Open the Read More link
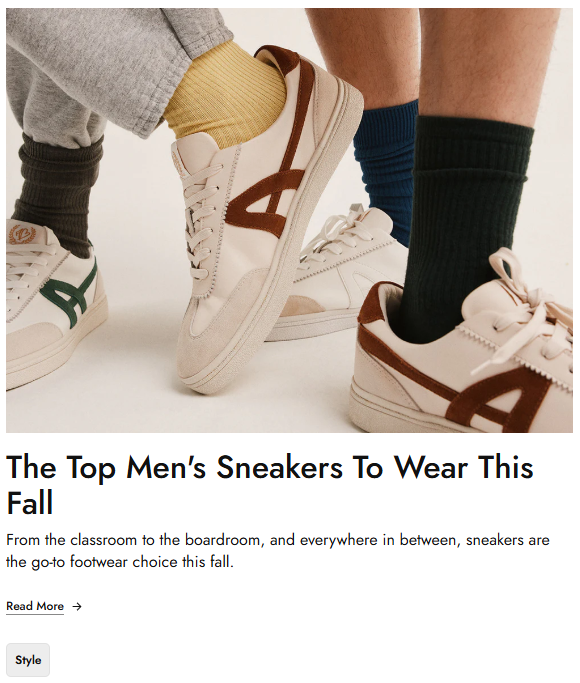The image size is (580, 683). point(35,606)
